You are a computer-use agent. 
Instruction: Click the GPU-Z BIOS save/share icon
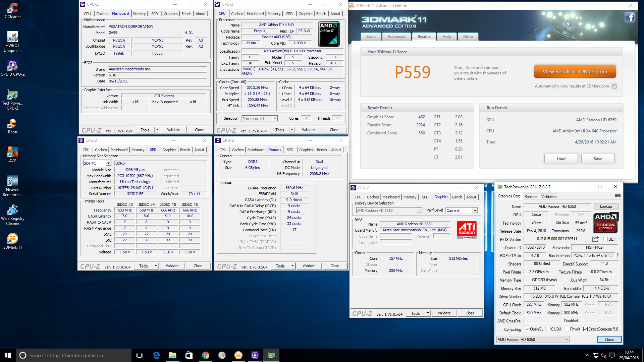[595, 239]
